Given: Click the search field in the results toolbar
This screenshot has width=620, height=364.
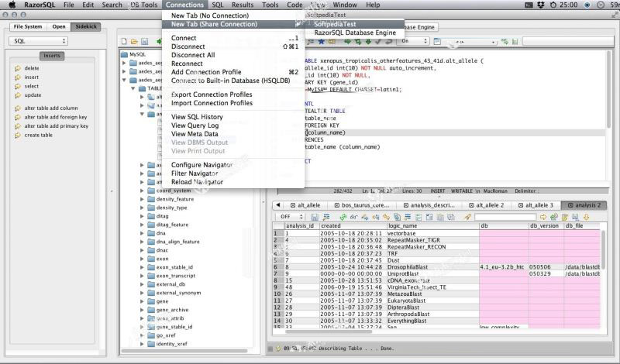Looking at the screenshot, I should [x=505, y=217].
